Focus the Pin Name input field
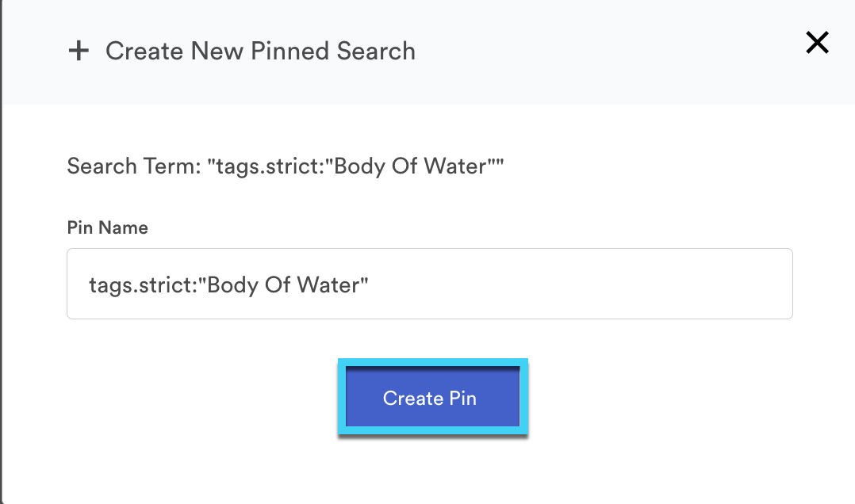 pyautogui.click(x=429, y=284)
